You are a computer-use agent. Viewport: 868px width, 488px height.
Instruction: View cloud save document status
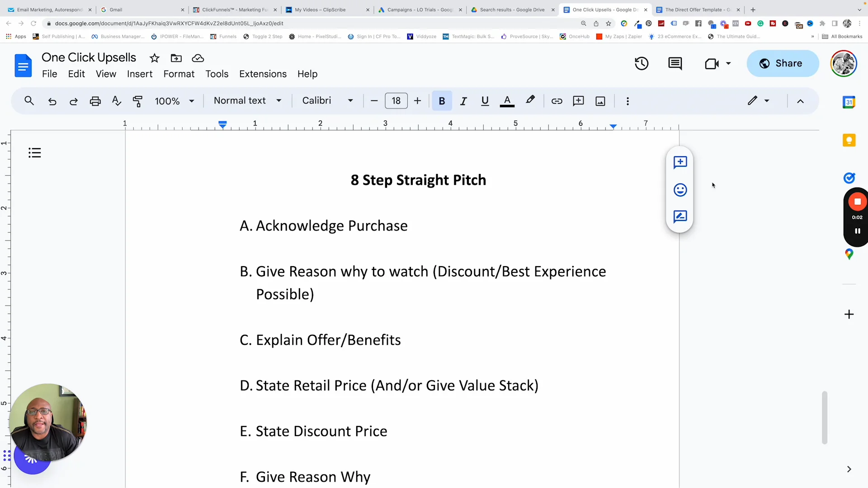pos(198,58)
